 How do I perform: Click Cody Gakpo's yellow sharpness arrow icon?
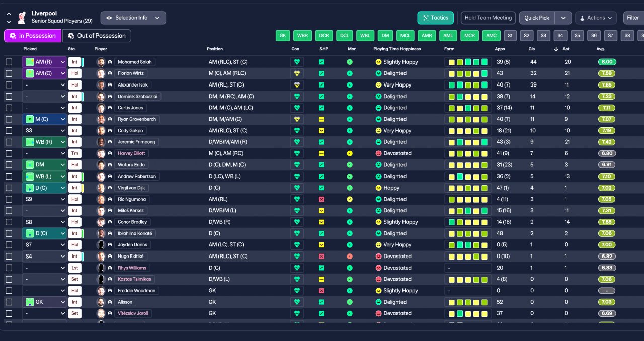point(321,131)
